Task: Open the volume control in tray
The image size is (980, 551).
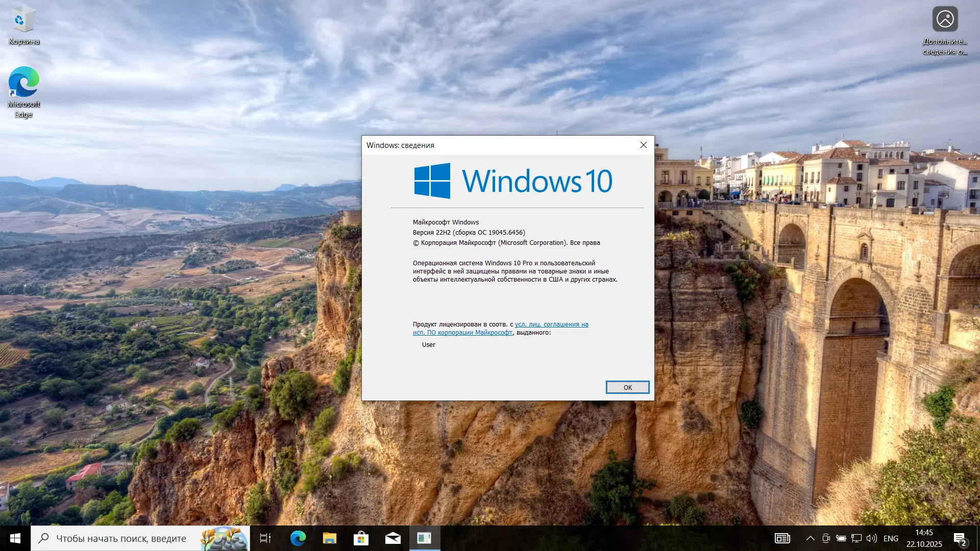Action: click(872, 538)
